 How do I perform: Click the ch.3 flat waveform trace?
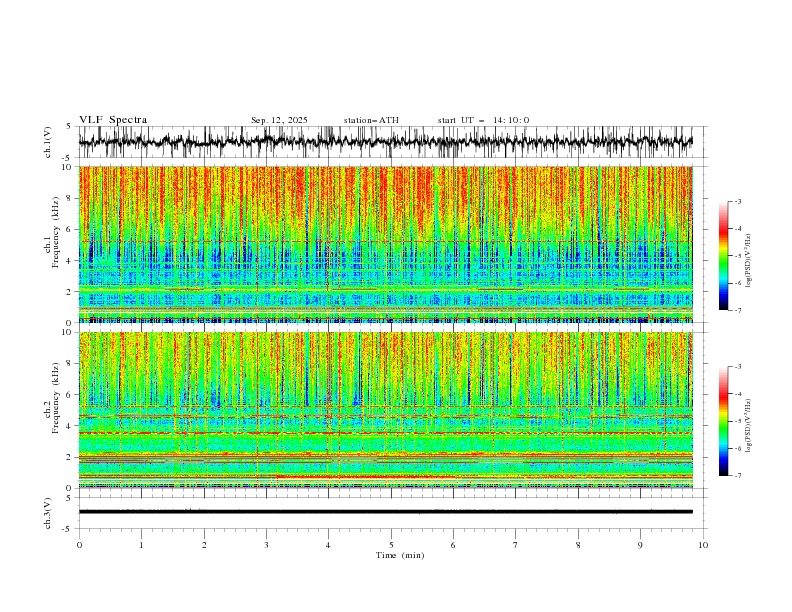[x=386, y=512]
